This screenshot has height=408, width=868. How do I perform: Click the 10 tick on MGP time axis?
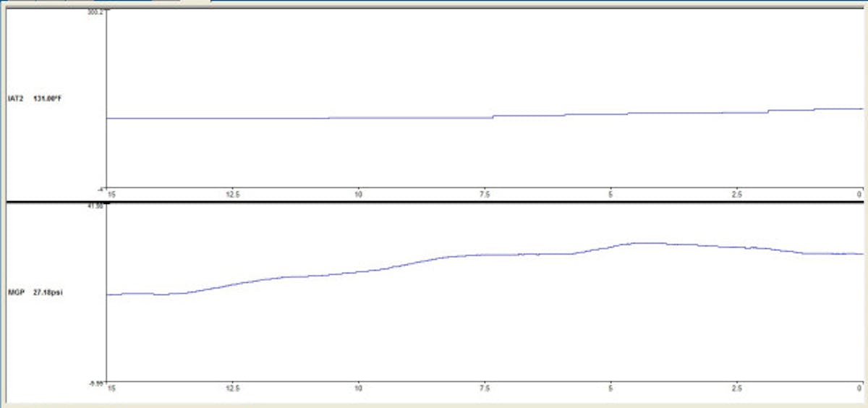tap(358, 388)
